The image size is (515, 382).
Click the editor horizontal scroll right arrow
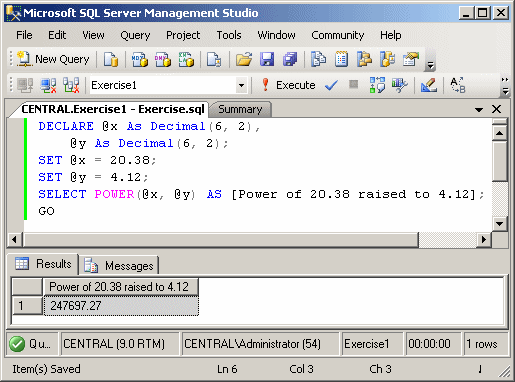(x=484, y=240)
